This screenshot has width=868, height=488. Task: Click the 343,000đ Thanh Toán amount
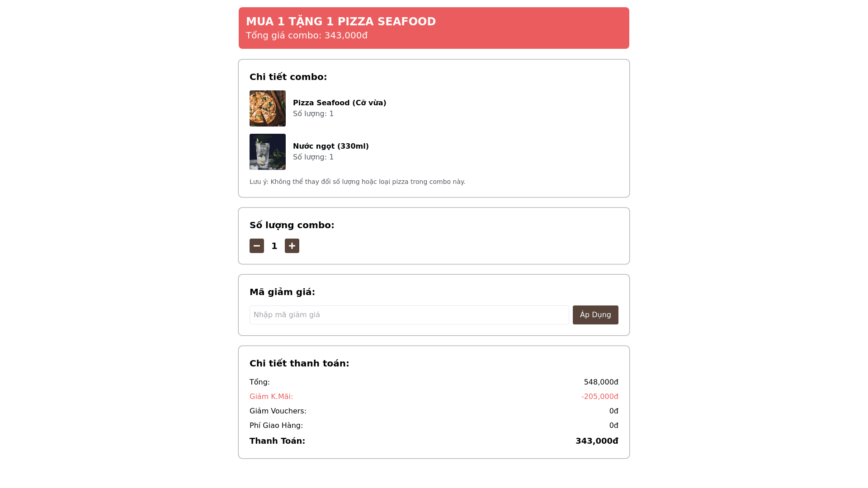tap(597, 441)
